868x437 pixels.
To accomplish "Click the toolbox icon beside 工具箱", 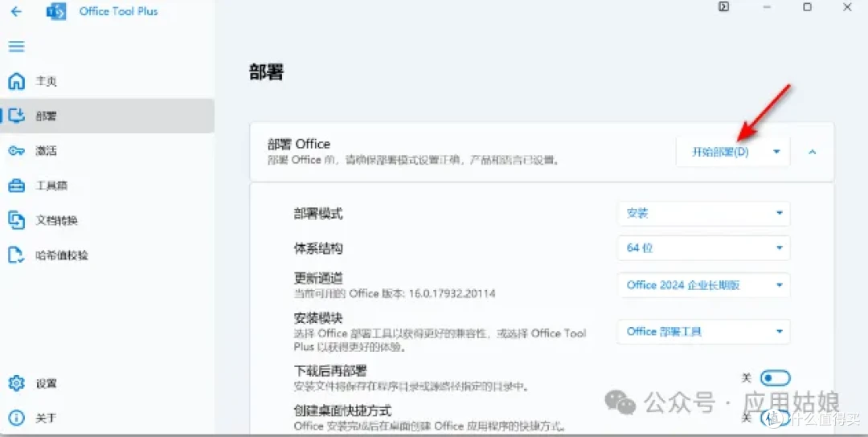I will click(17, 186).
